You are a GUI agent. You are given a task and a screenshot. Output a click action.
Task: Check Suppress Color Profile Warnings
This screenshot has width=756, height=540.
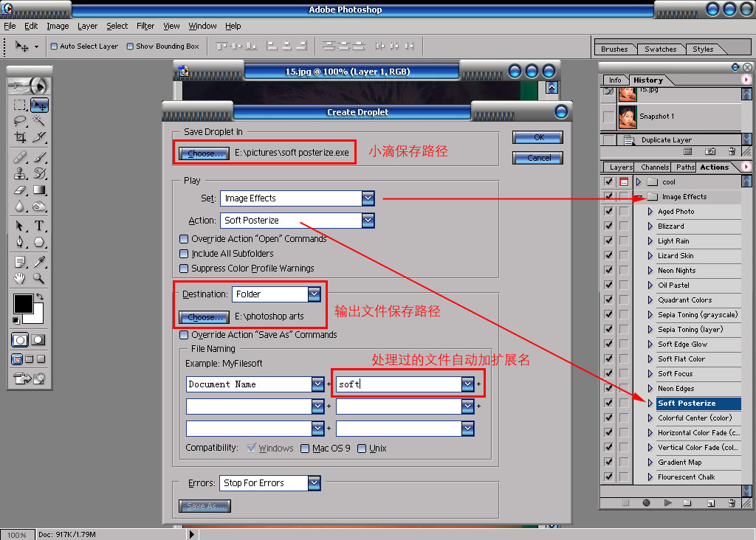tap(184, 269)
